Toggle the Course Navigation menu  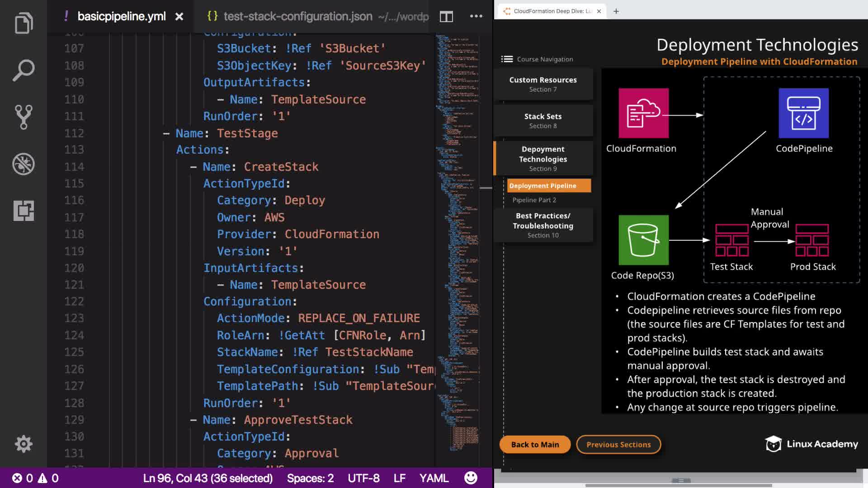click(507, 59)
